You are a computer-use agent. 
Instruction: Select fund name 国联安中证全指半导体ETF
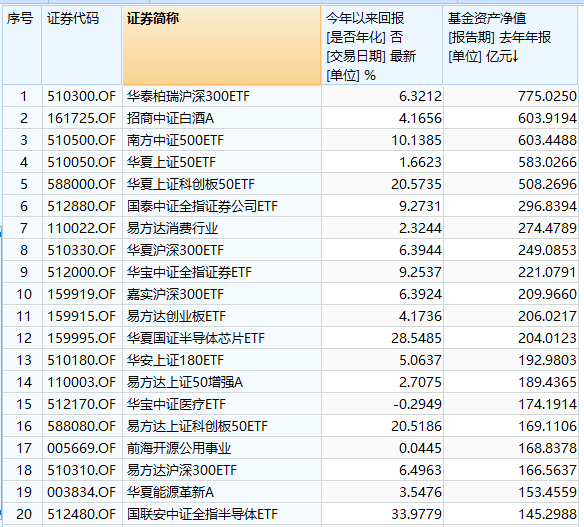click(x=202, y=514)
